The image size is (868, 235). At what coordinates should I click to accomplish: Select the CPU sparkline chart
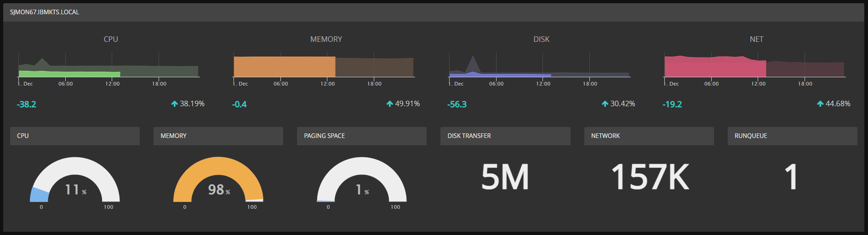(x=108, y=65)
